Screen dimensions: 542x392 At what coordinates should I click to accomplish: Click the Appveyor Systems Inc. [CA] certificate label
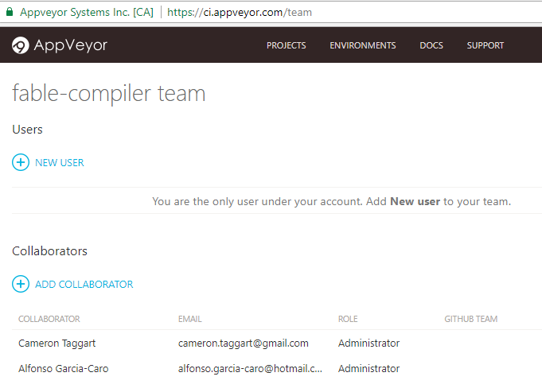87,13
